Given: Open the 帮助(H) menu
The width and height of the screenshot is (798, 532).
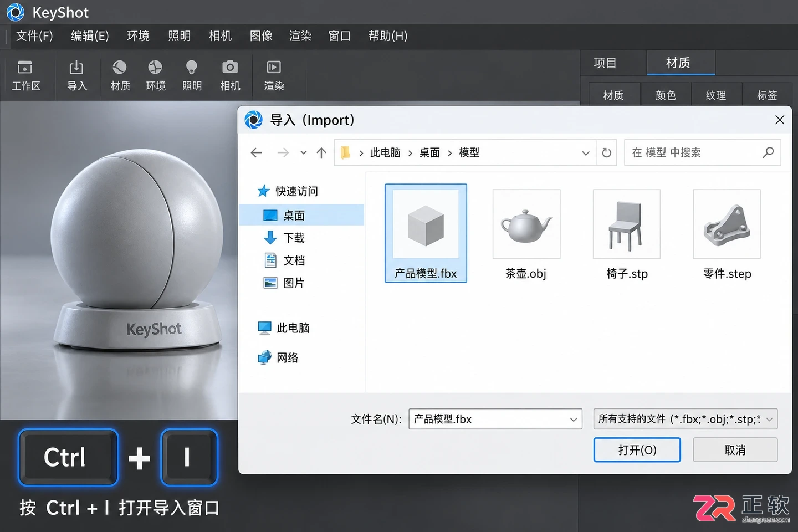Looking at the screenshot, I should (388, 36).
